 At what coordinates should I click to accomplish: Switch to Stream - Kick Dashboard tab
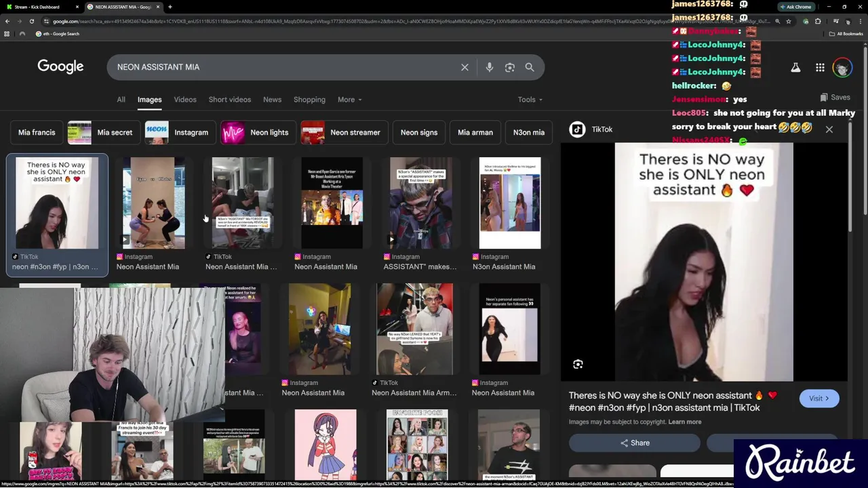[41, 7]
